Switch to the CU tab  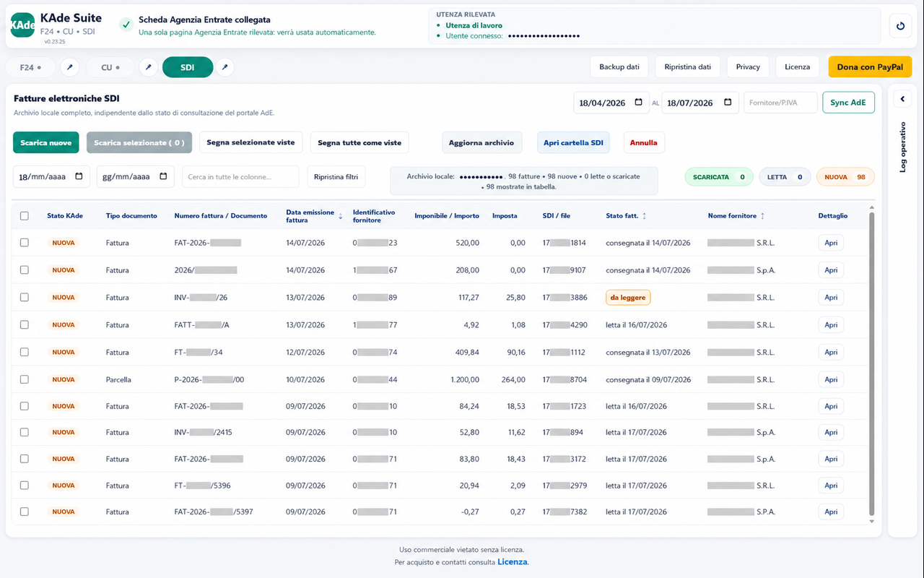(x=110, y=67)
